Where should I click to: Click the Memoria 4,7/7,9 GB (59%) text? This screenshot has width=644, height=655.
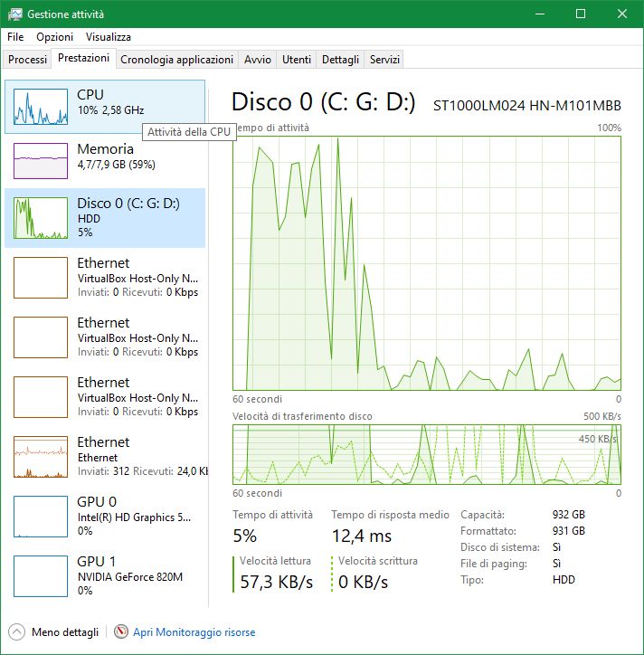point(116,164)
